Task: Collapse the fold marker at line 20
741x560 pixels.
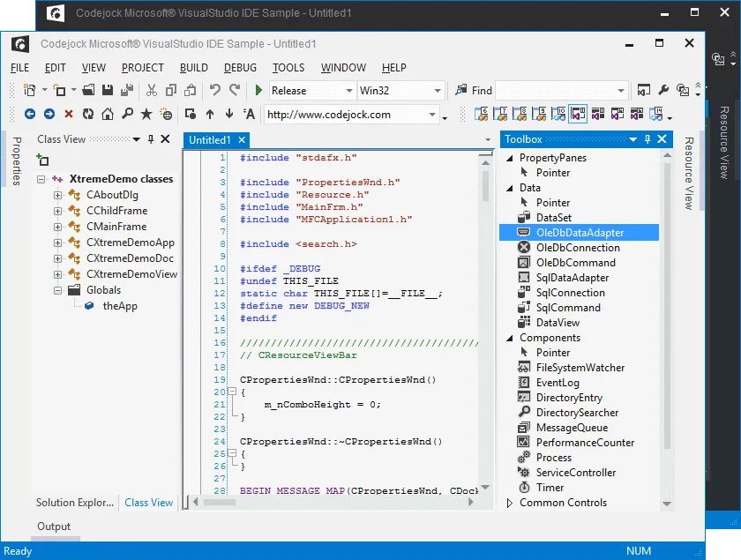Action: coord(232,392)
